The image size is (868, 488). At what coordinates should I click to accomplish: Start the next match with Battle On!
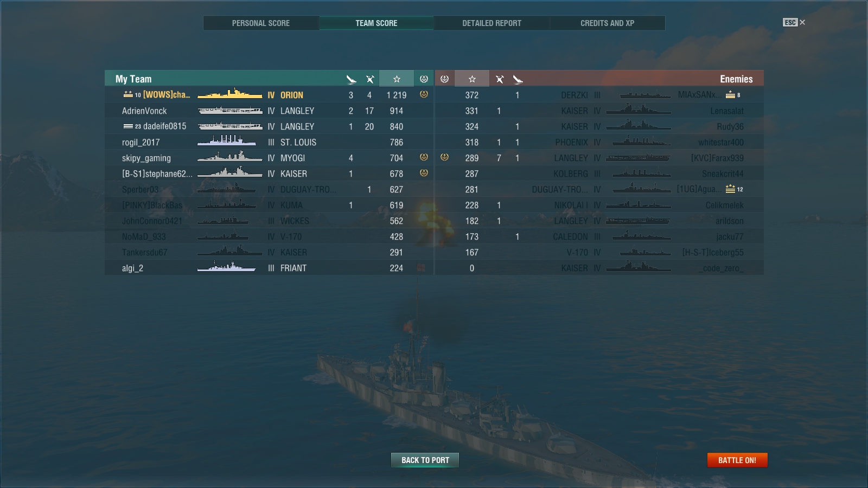(737, 460)
